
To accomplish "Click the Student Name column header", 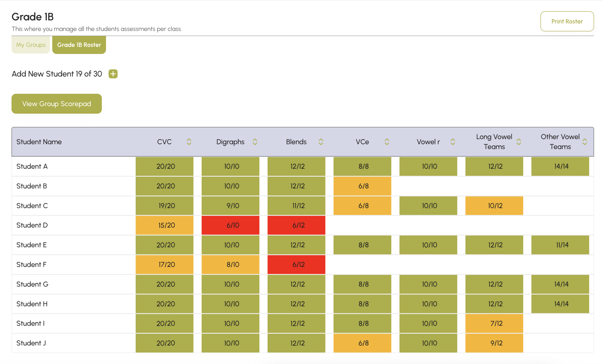I will (39, 142).
